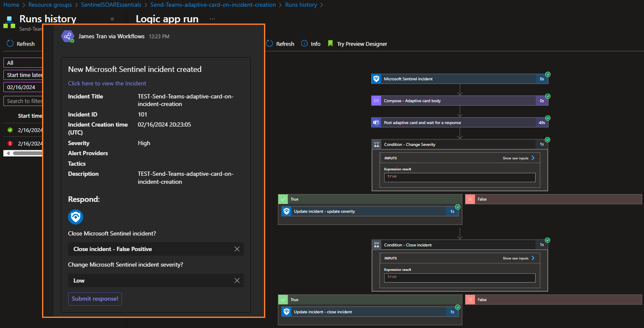Image resolution: width=644 pixels, height=328 pixels.
Task: Try Preview Designer
Action: (x=357, y=44)
